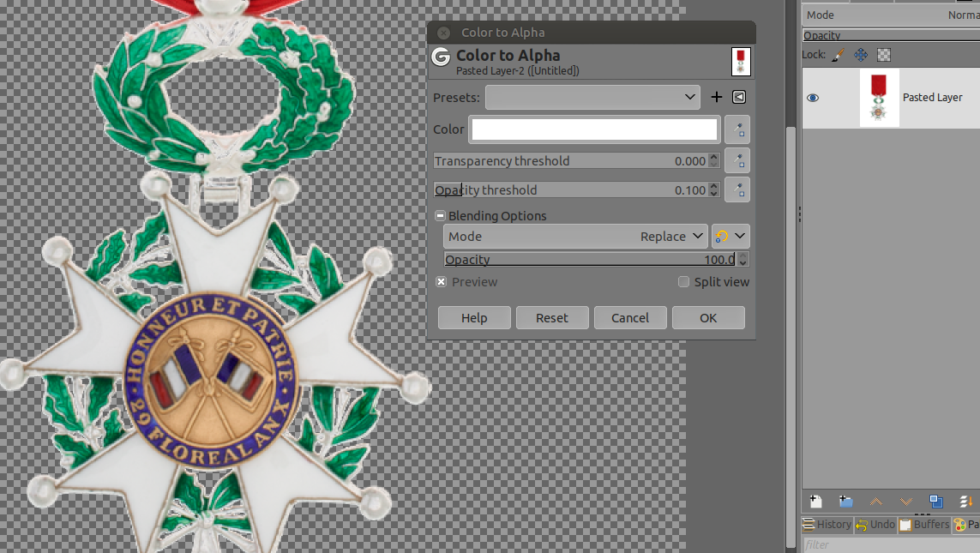The height and width of the screenshot is (553, 980).
Task: Click the Transparency threshold slider
Action: click(571, 160)
